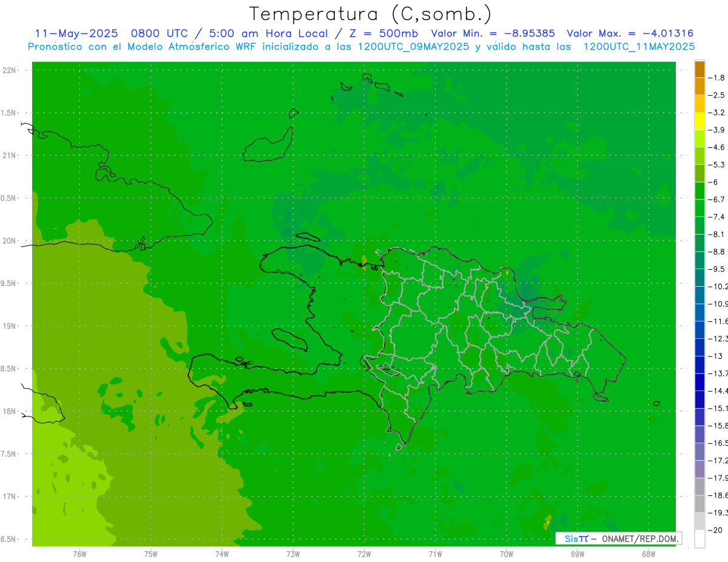Click the 'Valor Max. = -4.01316' readout
This screenshot has height=562, width=728.
[x=630, y=34]
